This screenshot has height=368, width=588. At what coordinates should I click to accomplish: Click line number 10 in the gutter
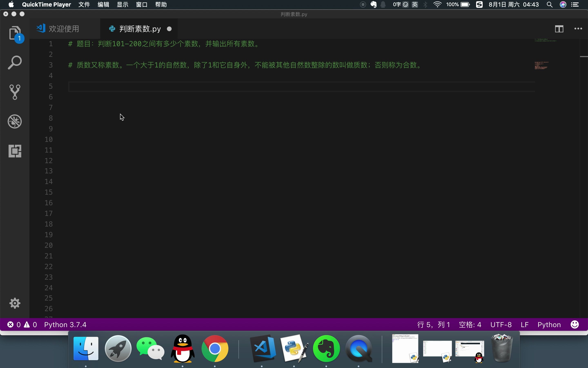(49, 139)
